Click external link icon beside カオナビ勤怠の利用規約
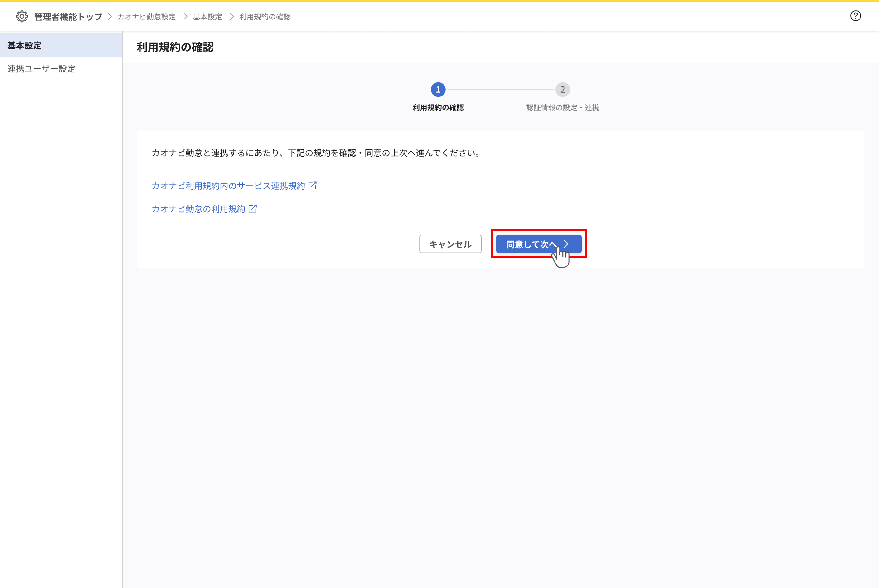The width and height of the screenshot is (879, 588). coord(252,209)
